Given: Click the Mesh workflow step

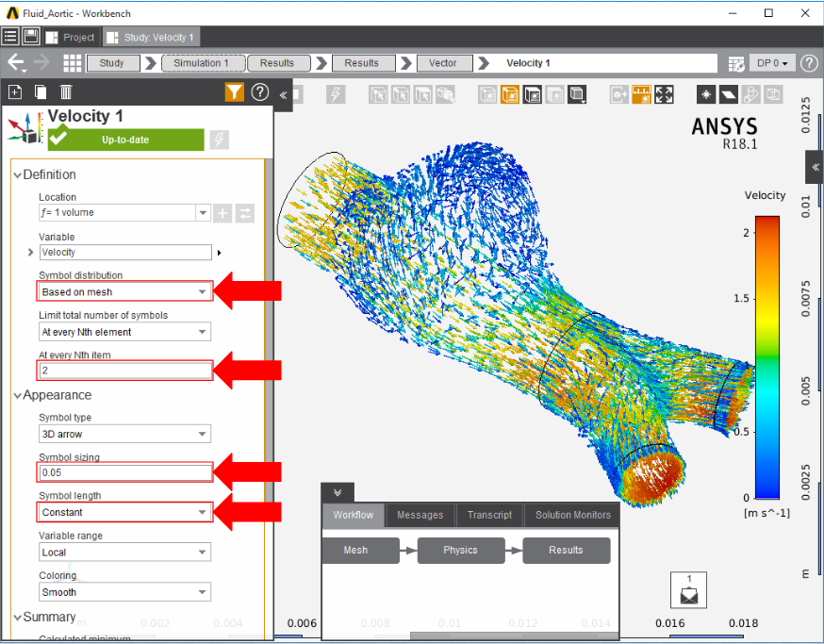Looking at the screenshot, I should pyautogui.click(x=360, y=551).
